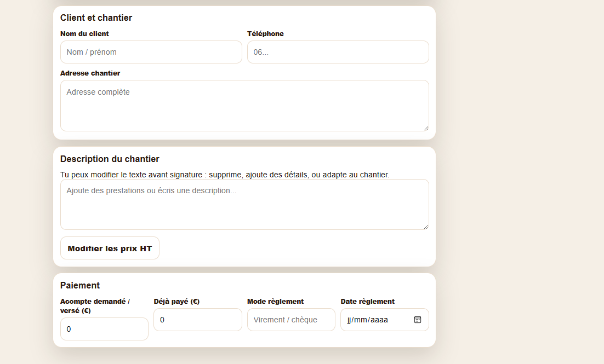Select the Déjà payé (€) field

coord(198,320)
